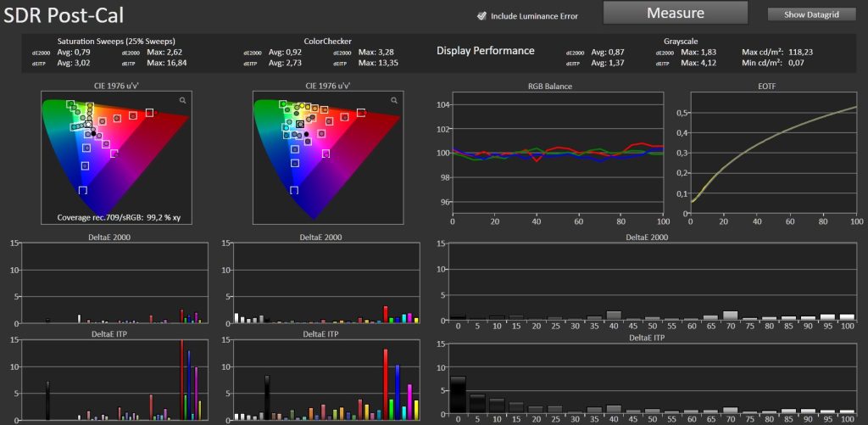Select Grayscale dEITP Max 4,12

[x=698, y=63]
